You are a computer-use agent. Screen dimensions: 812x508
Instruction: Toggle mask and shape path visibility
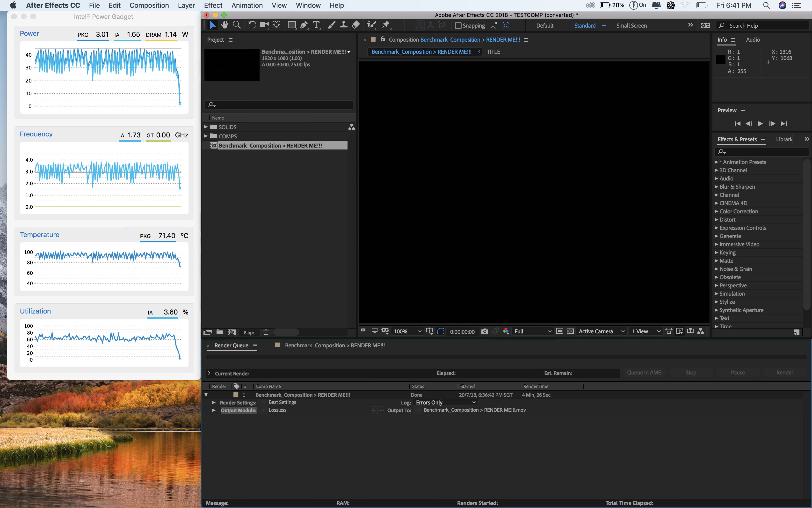coord(440,331)
